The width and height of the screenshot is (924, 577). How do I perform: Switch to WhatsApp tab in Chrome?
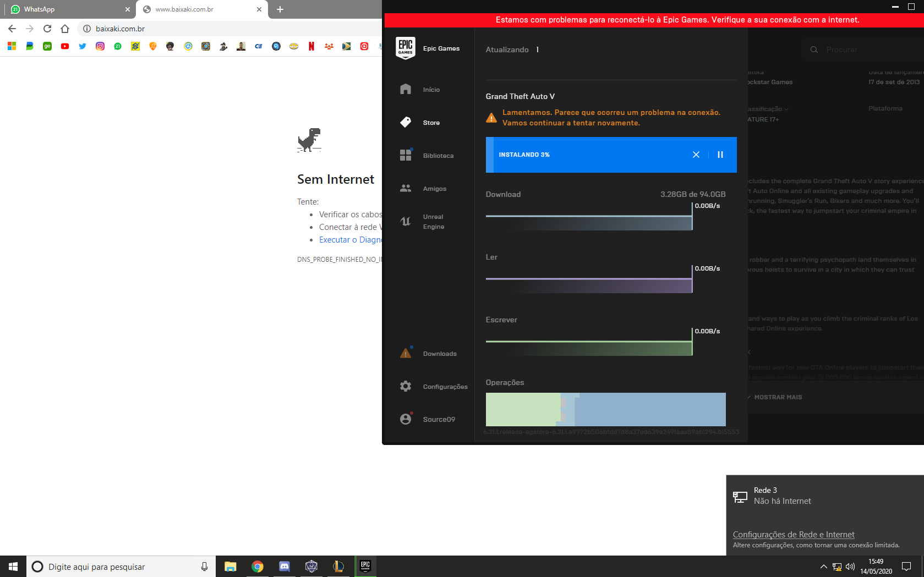click(x=69, y=9)
